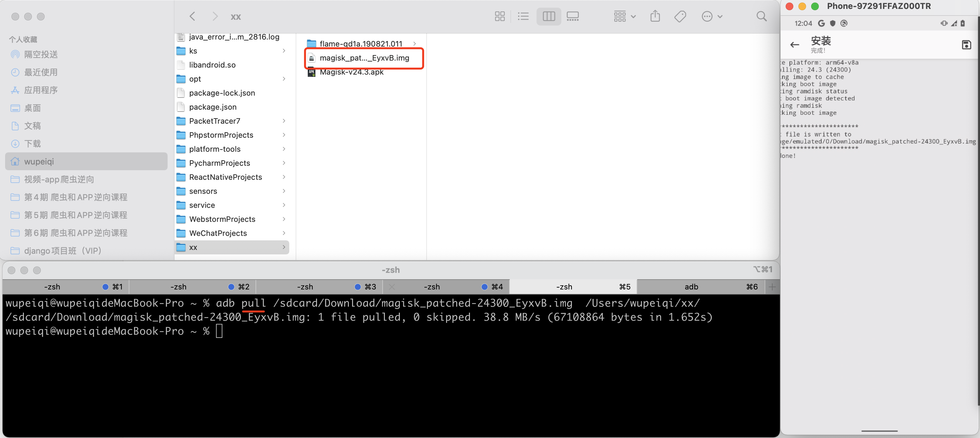Add a new terminal tab
The height and width of the screenshot is (438, 980).
(x=772, y=287)
